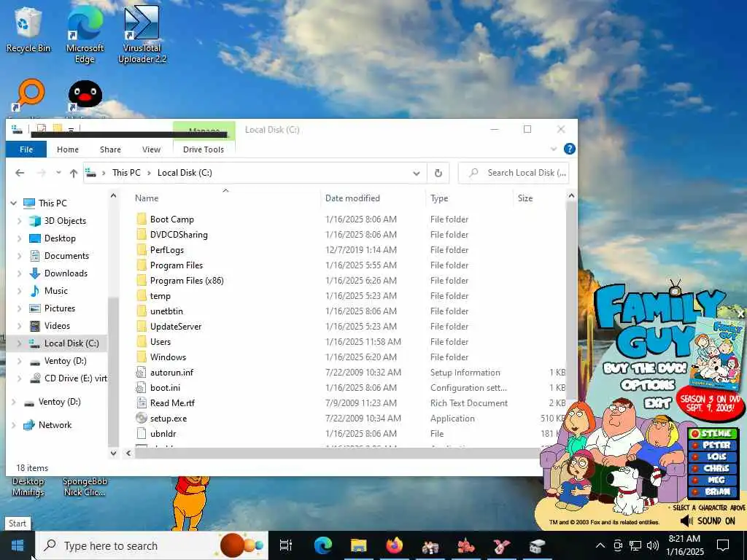Switch to the Share ribbon tab

point(110,149)
